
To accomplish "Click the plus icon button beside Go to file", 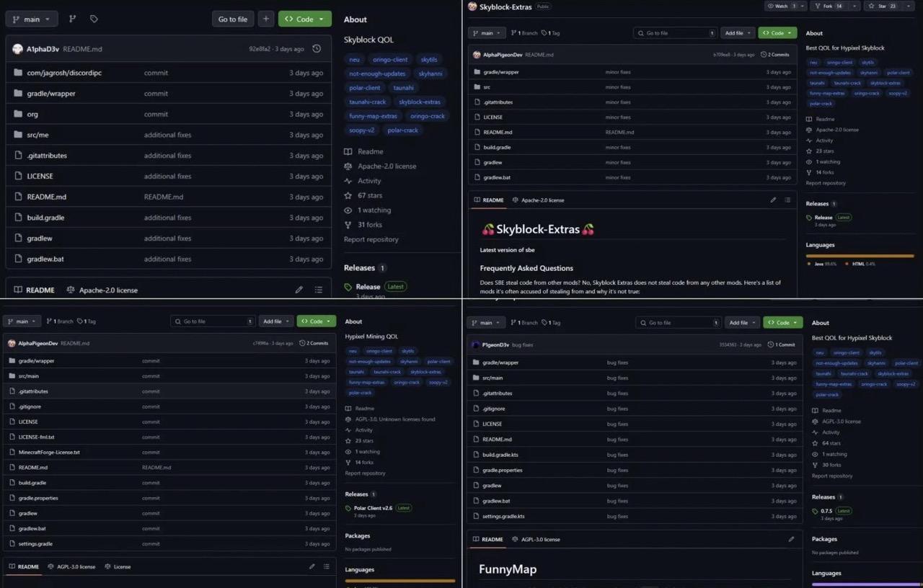I will (x=266, y=19).
